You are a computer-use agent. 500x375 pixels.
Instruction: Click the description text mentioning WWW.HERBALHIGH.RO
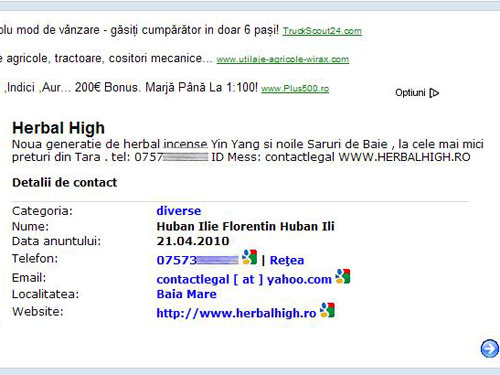(247, 150)
